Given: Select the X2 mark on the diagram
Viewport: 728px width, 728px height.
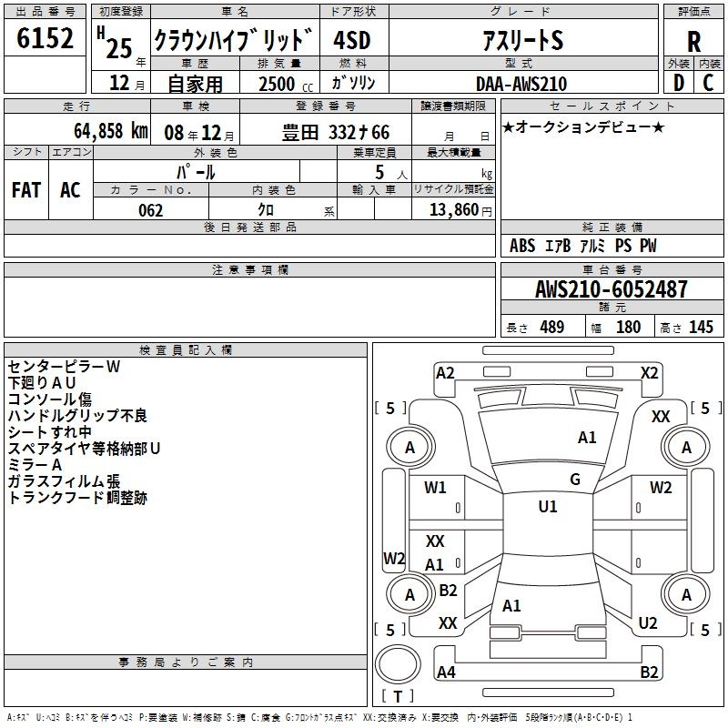Looking at the screenshot, I should pos(649,372).
